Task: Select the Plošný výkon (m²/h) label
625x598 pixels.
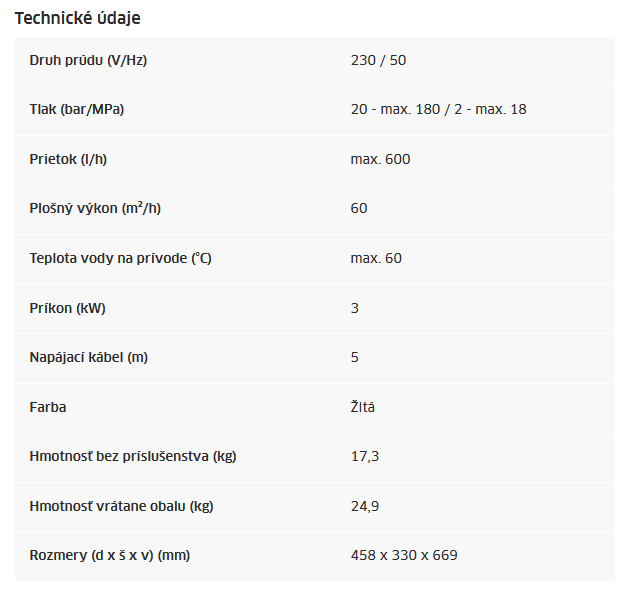Action: coord(95,208)
